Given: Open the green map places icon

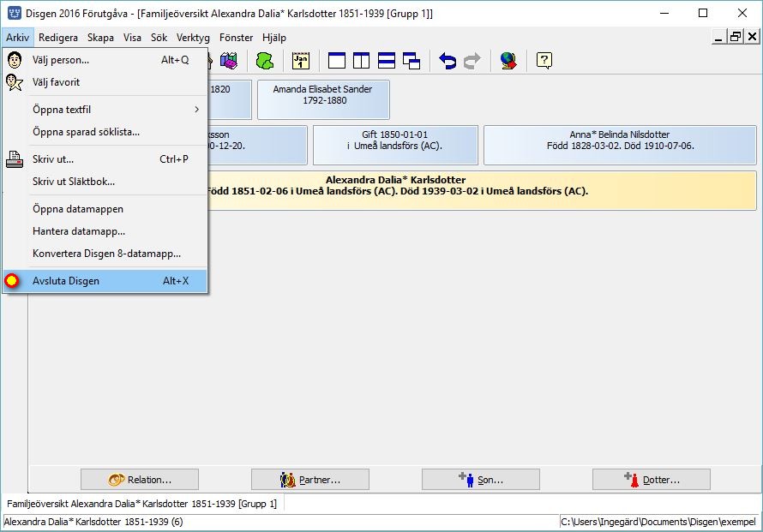Looking at the screenshot, I should (265, 61).
